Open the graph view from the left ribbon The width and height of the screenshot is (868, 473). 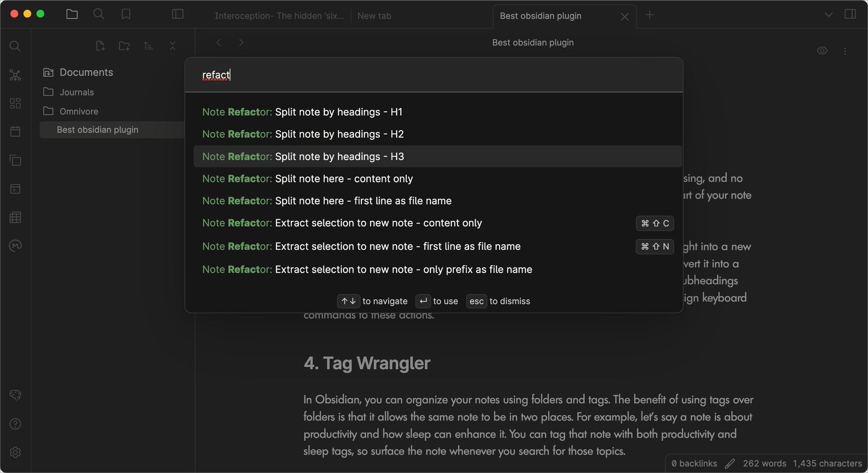tap(16, 75)
